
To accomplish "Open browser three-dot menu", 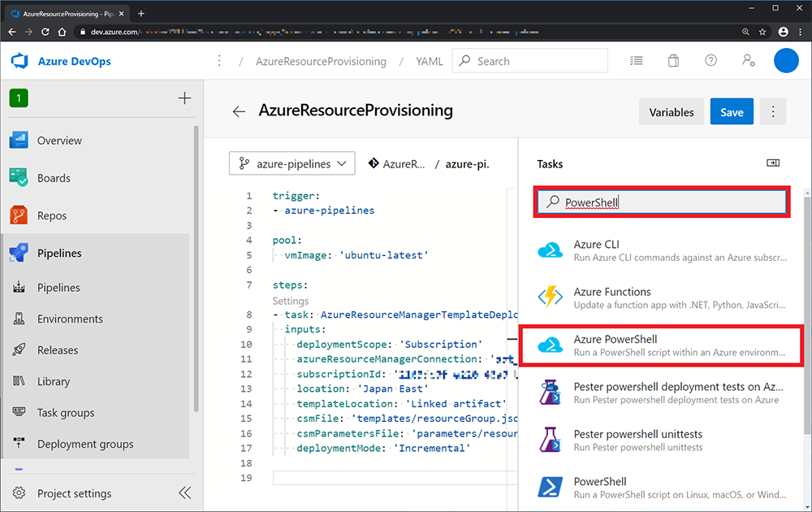I will coord(801,33).
